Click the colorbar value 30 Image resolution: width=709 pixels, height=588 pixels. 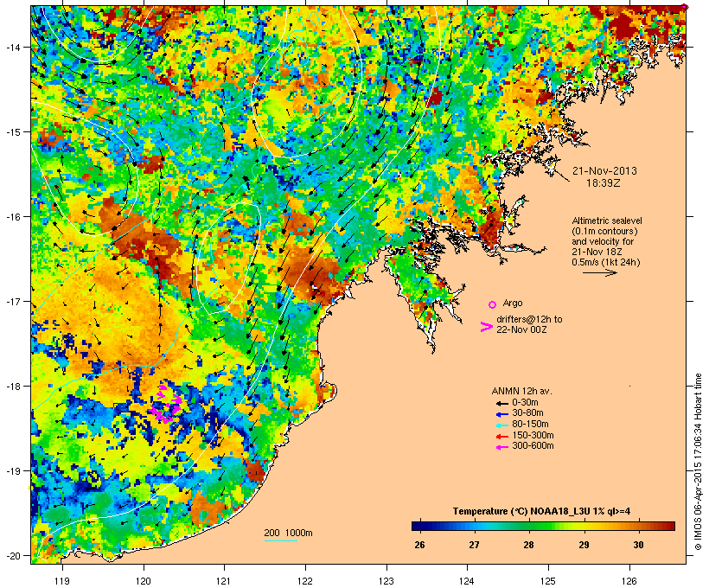pos(638,545)
